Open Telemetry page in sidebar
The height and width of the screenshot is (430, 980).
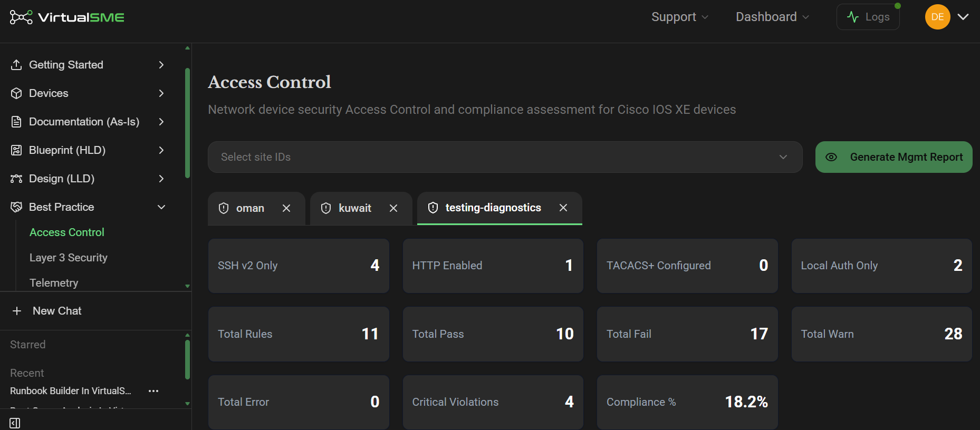(54, 283)
